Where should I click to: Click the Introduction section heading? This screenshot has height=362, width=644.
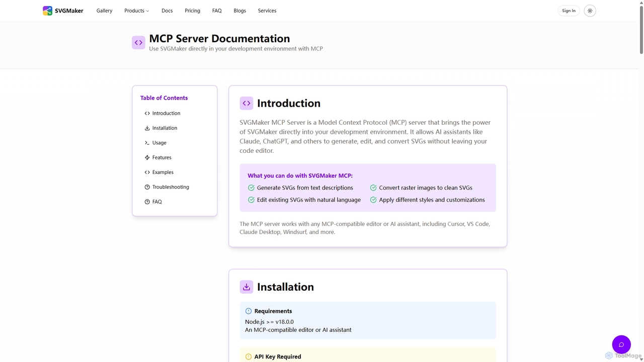coord(289,103)
